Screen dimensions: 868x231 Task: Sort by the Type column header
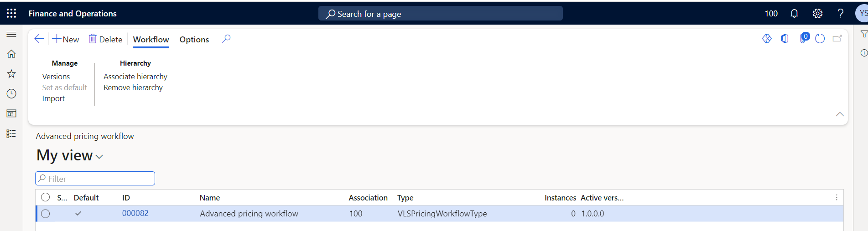[405, 198]
